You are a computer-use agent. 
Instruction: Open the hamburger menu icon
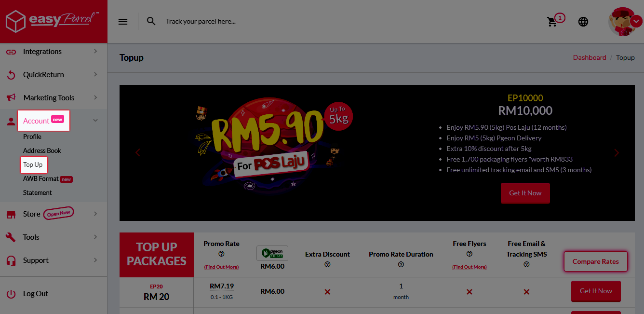point(123,22)
